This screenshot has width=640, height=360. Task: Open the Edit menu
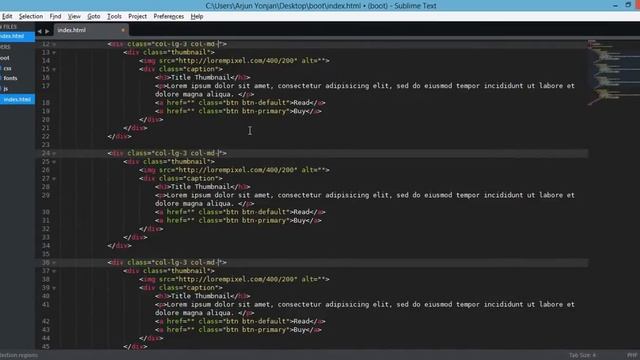7,16
